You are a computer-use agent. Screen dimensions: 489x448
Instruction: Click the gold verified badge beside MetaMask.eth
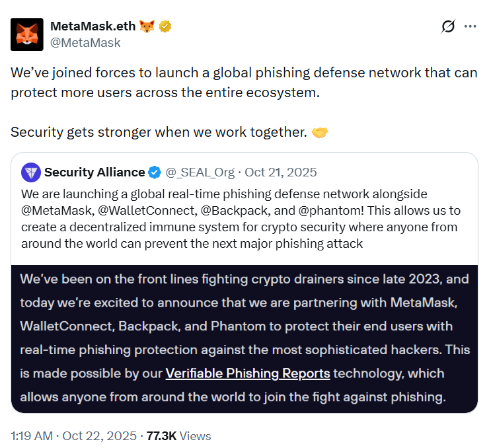coord(165,26)
